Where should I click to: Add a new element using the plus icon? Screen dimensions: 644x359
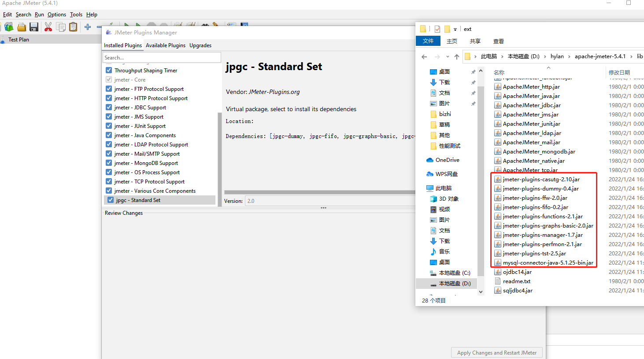point(87,26)
